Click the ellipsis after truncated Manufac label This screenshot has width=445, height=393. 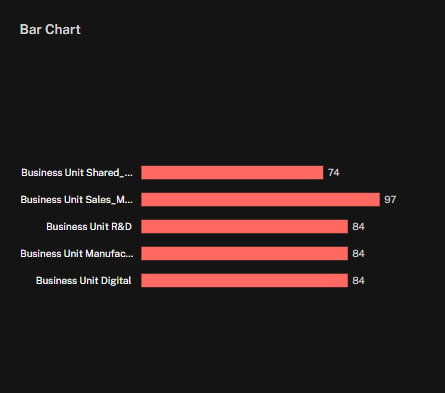click(129, 256)
